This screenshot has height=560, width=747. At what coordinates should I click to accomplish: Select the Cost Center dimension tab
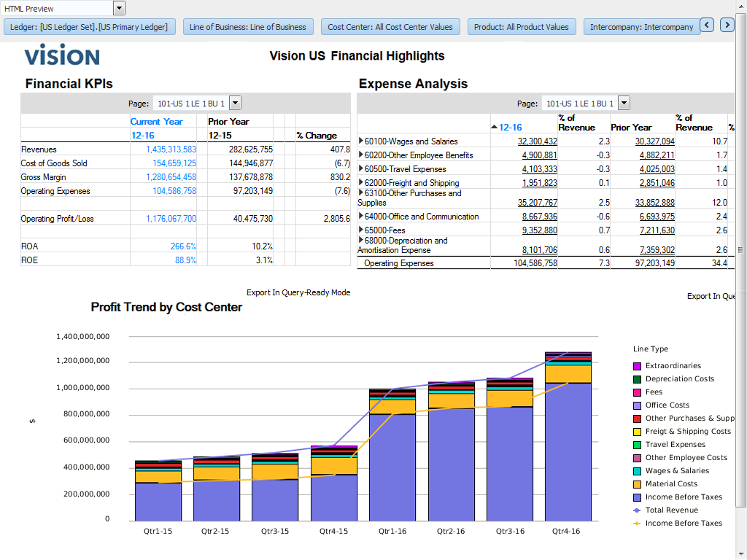390,27
